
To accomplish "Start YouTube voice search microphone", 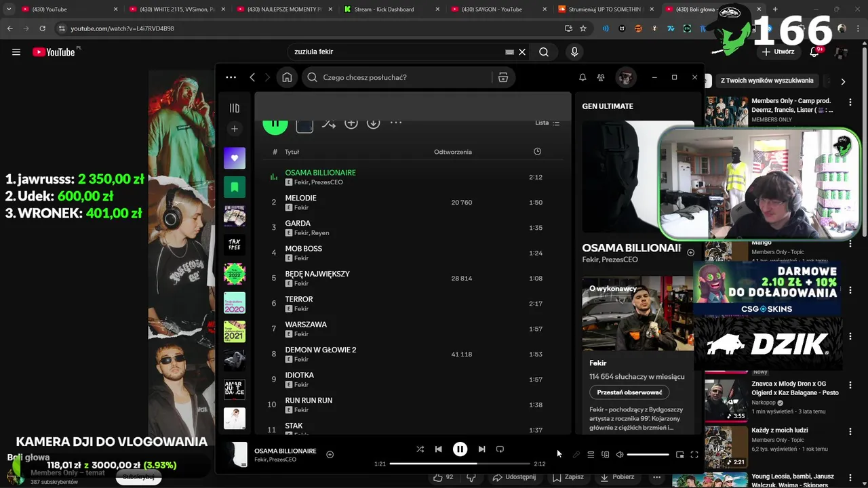I will (x=574, y=52).
